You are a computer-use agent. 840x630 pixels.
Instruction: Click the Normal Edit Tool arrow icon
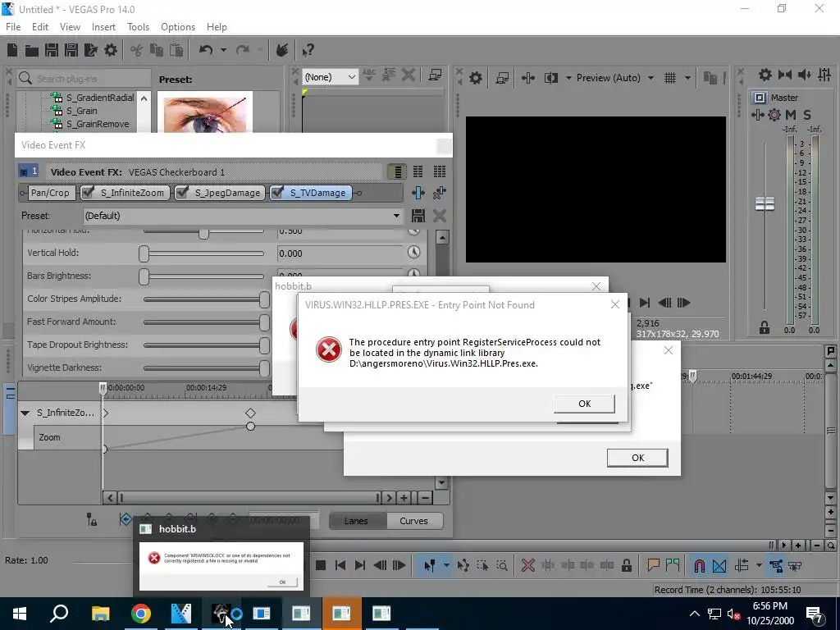point(429,566)
